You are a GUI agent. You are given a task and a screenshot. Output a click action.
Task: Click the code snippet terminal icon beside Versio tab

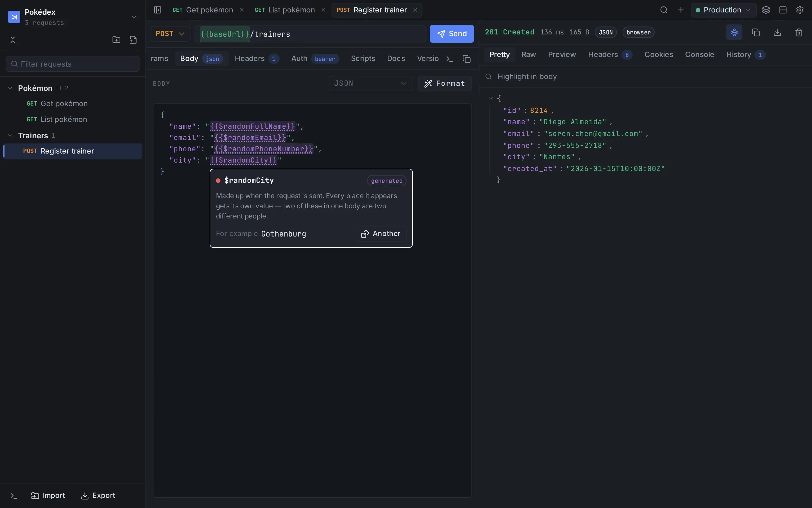point(450,59)
